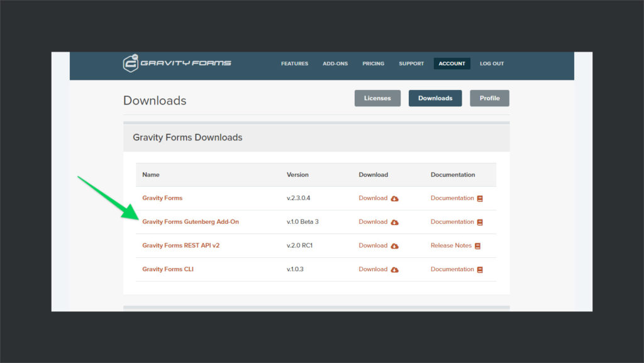This screenshot has height=363, width=644.
Task: Open the Add-Ons menu item
Action: 335,64
